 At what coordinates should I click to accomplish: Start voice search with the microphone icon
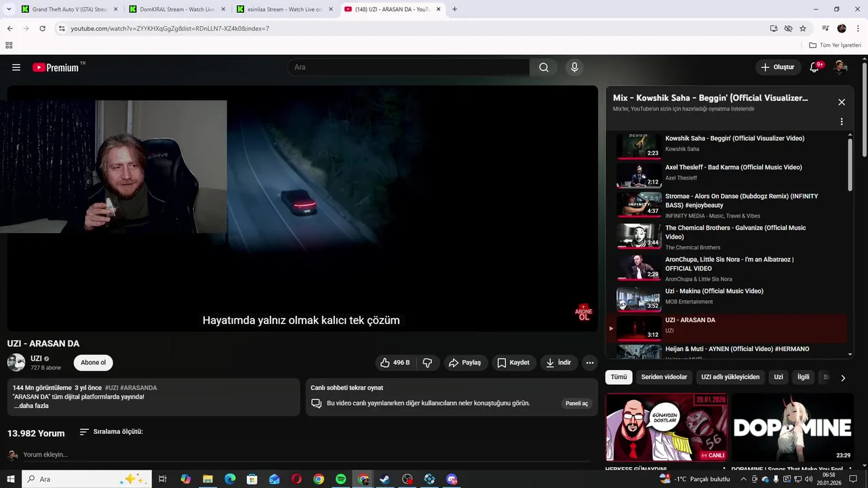(x=574, y=67)
